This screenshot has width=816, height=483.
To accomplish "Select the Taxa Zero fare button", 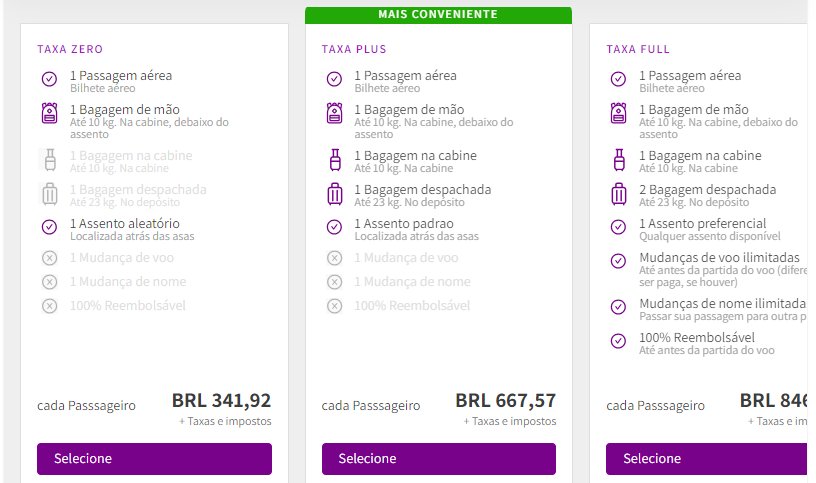I will [154, 459].
